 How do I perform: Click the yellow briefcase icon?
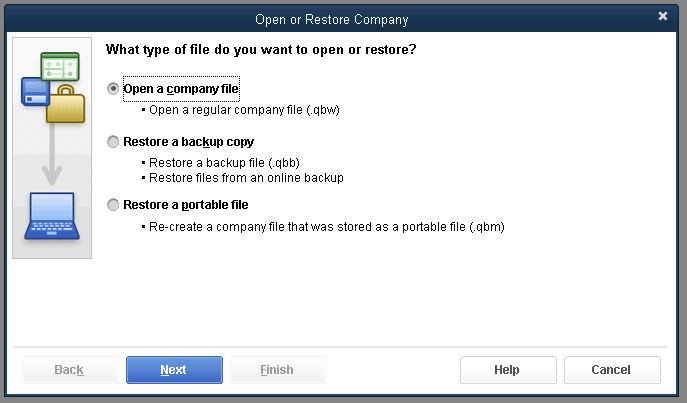pyautogui.click(x=66, y=104)
